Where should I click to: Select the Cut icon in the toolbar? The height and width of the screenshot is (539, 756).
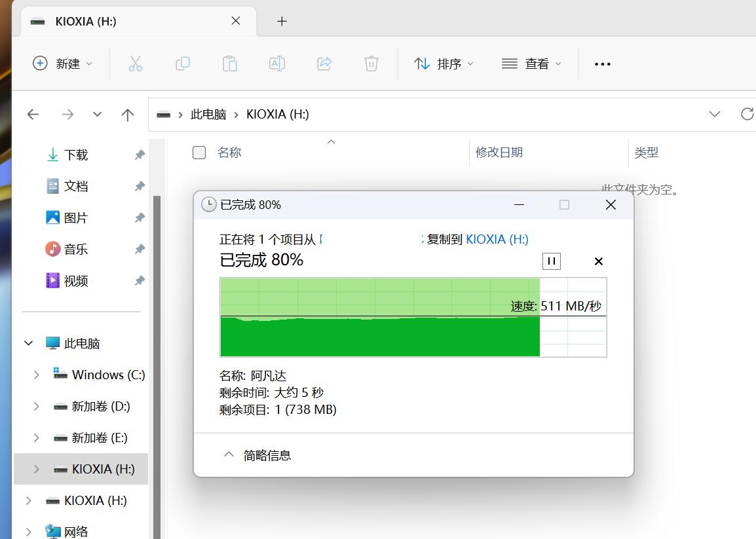tap(136, 64)
